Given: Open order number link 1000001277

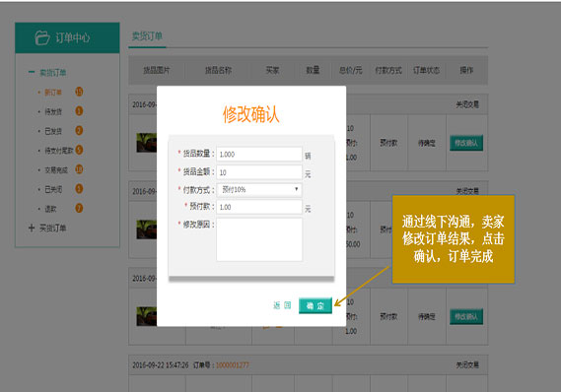Looking at the screenshot, I should [233, 365].
